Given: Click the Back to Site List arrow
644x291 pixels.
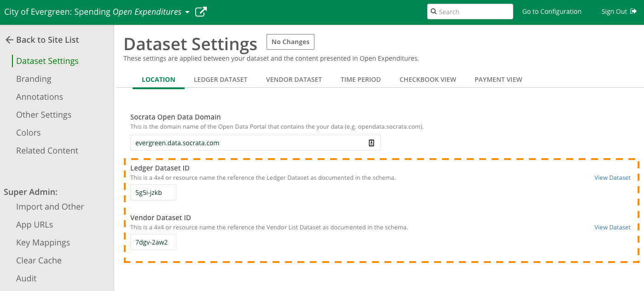Looking at the screenshot, I should click(x=9, y=40).
